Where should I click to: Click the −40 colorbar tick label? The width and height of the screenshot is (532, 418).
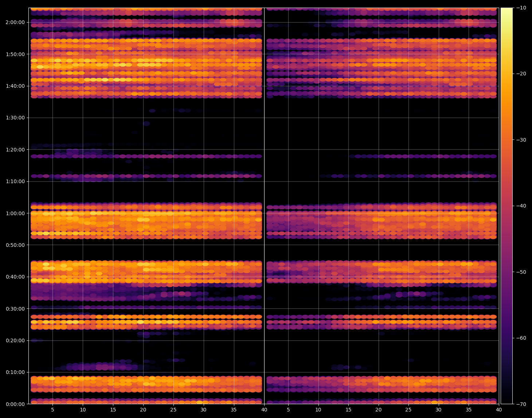[521, 206]
